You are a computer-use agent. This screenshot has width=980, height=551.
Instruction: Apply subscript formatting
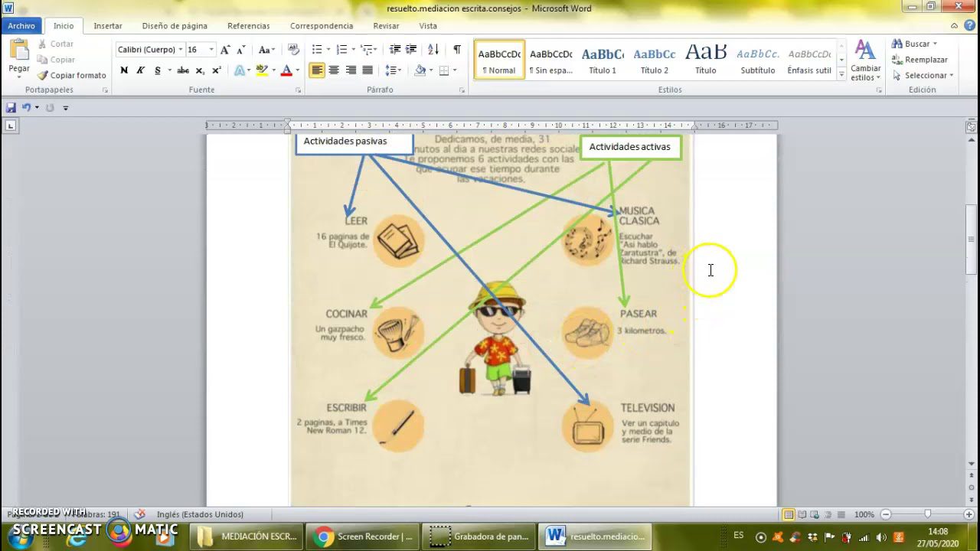[x=201, y=70]
